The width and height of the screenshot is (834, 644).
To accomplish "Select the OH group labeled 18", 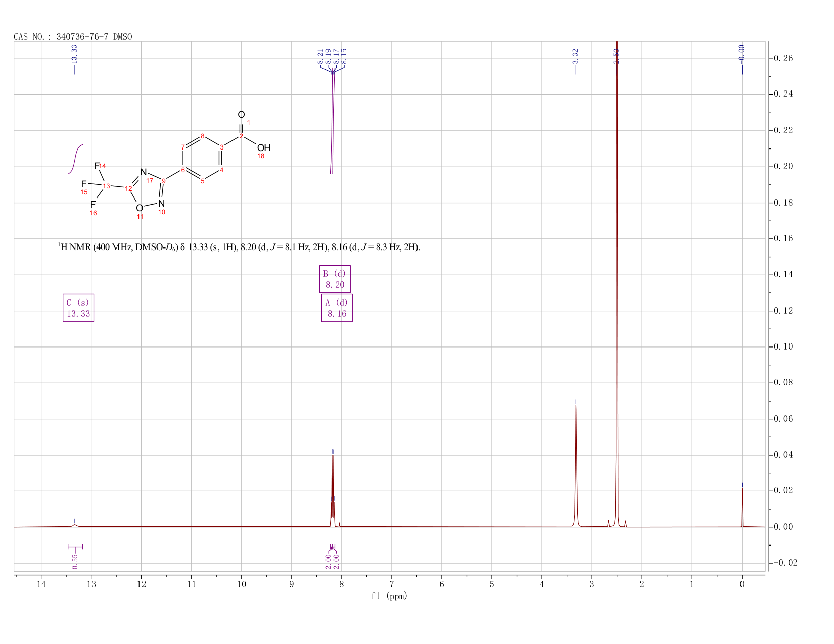I will coord(263,148).
